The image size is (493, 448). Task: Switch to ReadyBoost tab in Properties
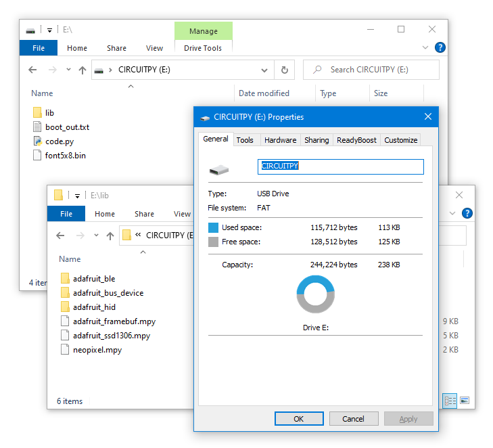point(356,140)
